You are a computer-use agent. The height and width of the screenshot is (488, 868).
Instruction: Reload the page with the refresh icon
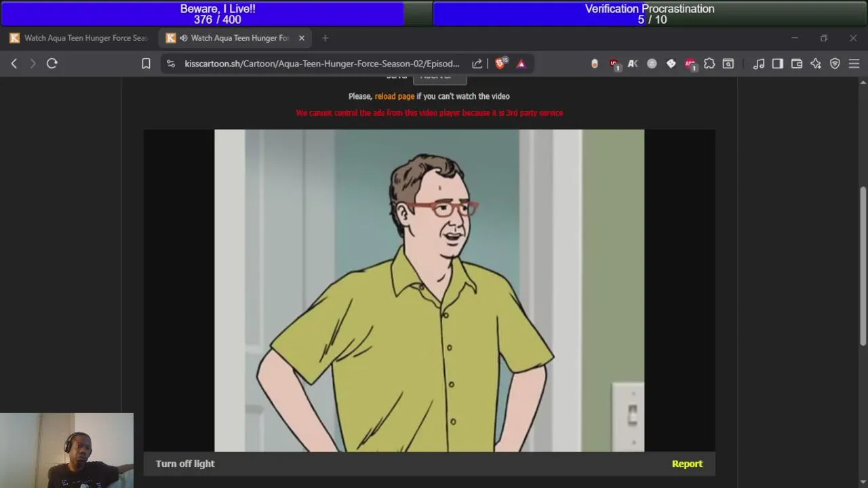(x=52, y=64)
